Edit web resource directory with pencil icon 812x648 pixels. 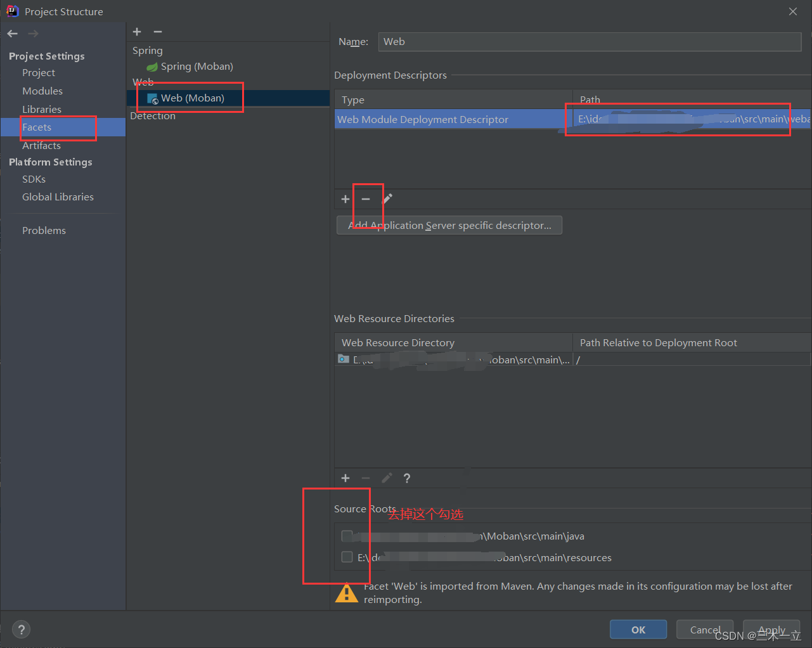tap(387, 478)
